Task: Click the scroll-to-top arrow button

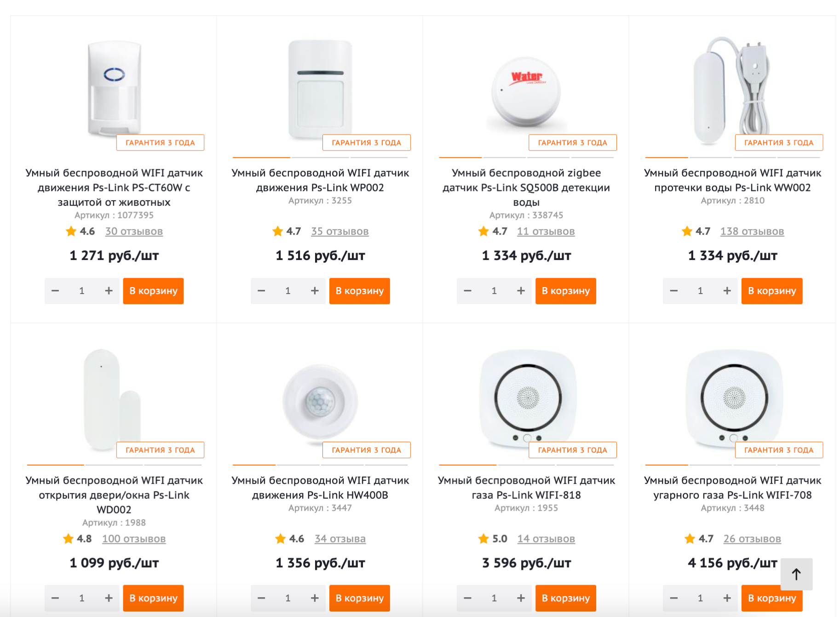Action: [x=796, y=574]
